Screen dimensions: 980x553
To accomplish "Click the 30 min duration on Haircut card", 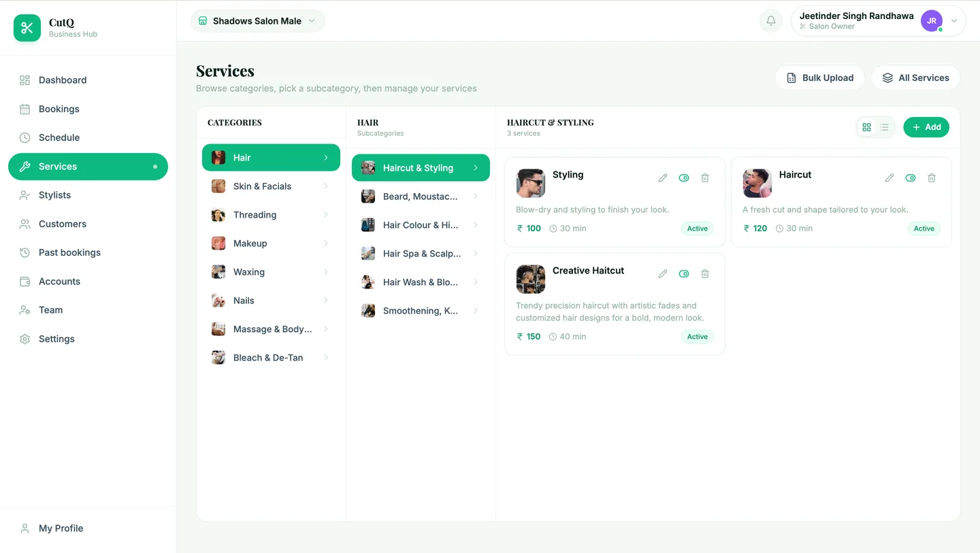I will [x=794, y=229].
